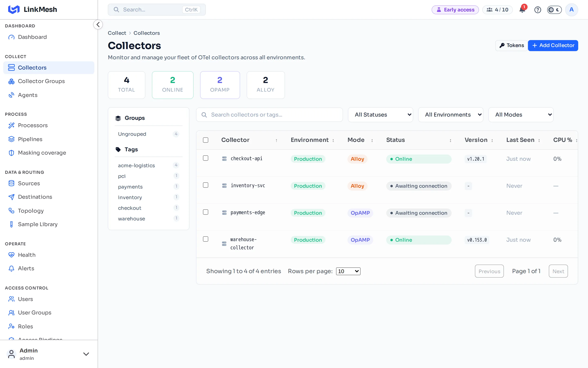
Task: Collapse the sidebar with the chevron button
Action: point(98,25)
